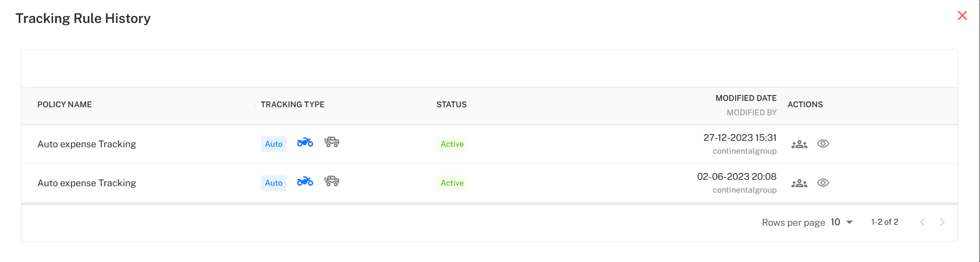Sort by Policy Name column header

[x=64, y=105]
